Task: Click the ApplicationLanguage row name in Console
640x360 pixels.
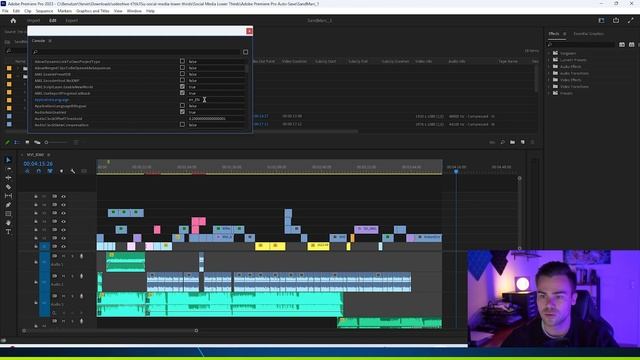Action: pos(52,100)
